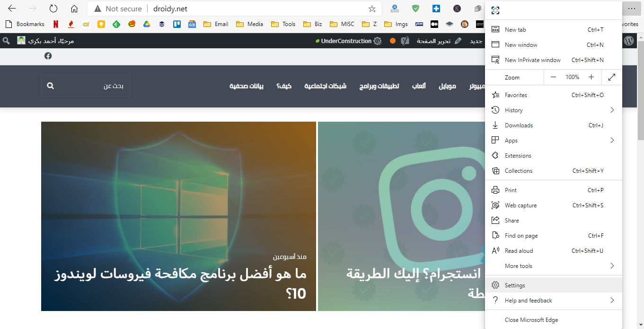Viewport: 644px width, 329px height.
Task: Open the MISC bookmarks folder
Action: click(x=343, y=24)
